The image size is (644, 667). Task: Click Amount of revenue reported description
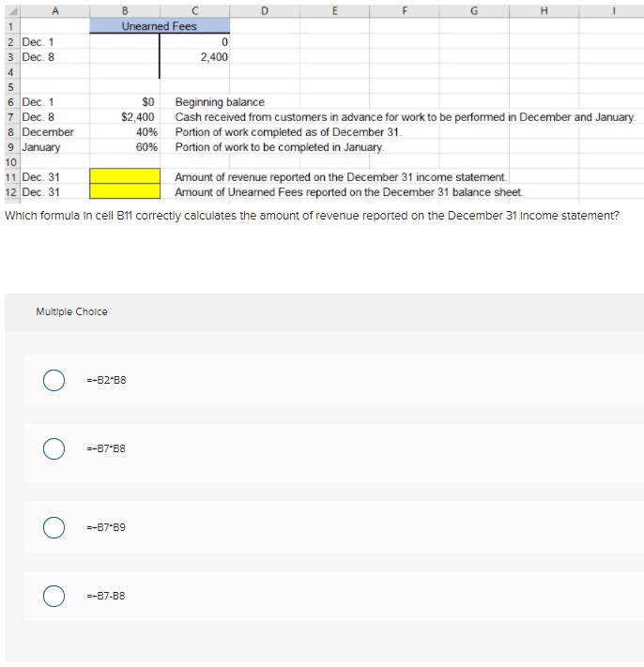click(x=341, y=177)
